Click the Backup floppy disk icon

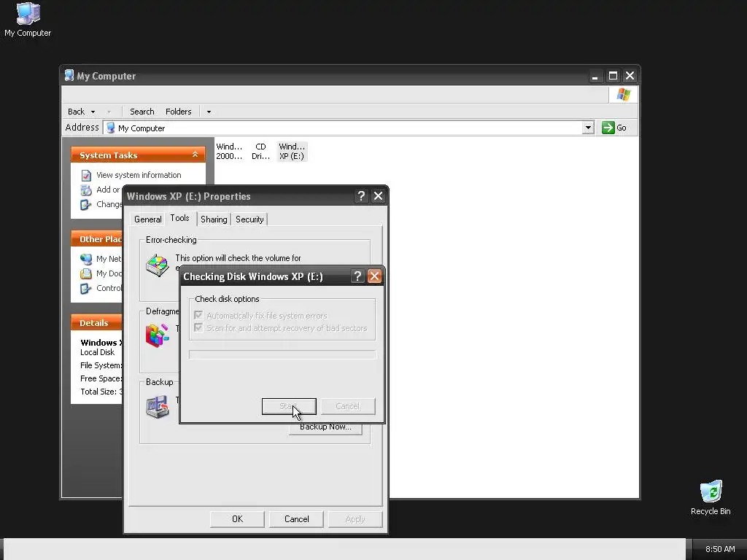158,407
